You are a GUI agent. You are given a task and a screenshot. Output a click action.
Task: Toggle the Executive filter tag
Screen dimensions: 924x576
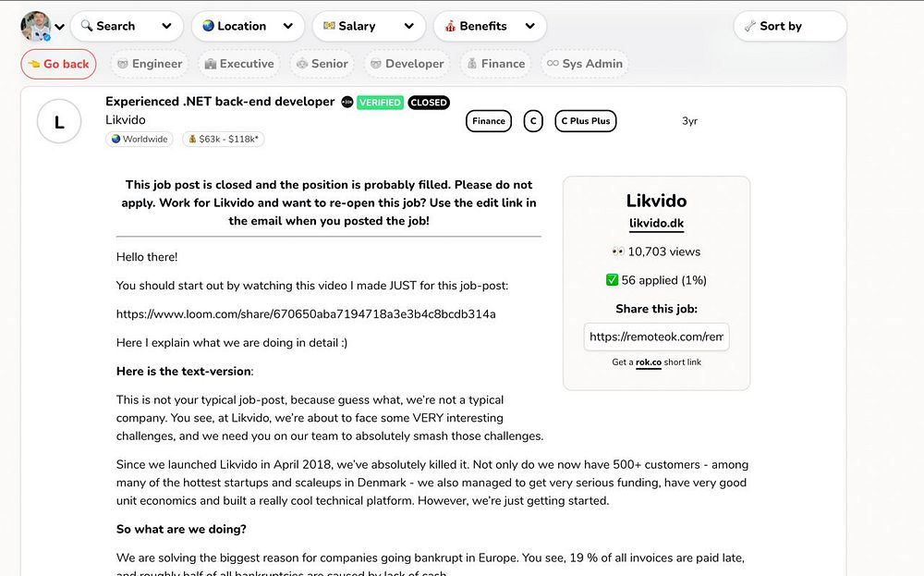(239, 64)
